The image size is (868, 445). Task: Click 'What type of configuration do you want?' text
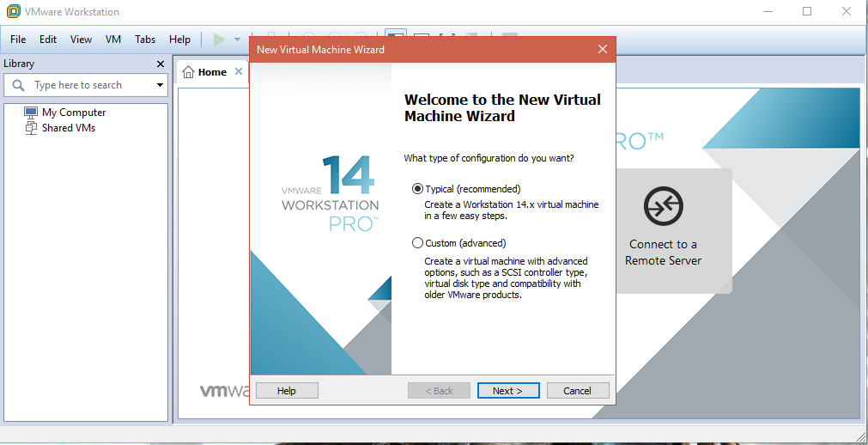tap(489, 158)
